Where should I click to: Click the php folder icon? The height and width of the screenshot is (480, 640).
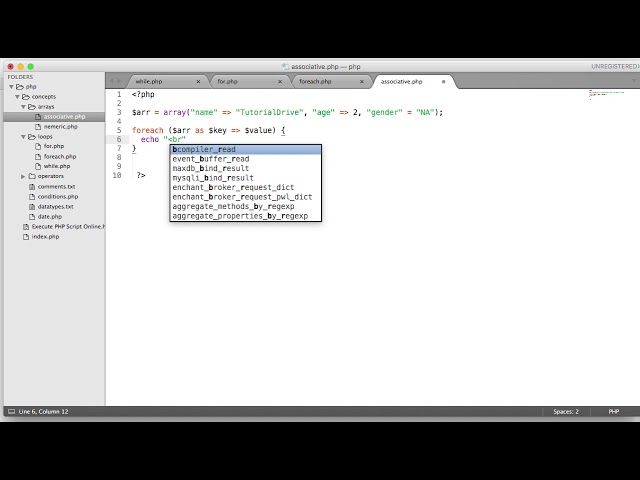pos(20,87)
